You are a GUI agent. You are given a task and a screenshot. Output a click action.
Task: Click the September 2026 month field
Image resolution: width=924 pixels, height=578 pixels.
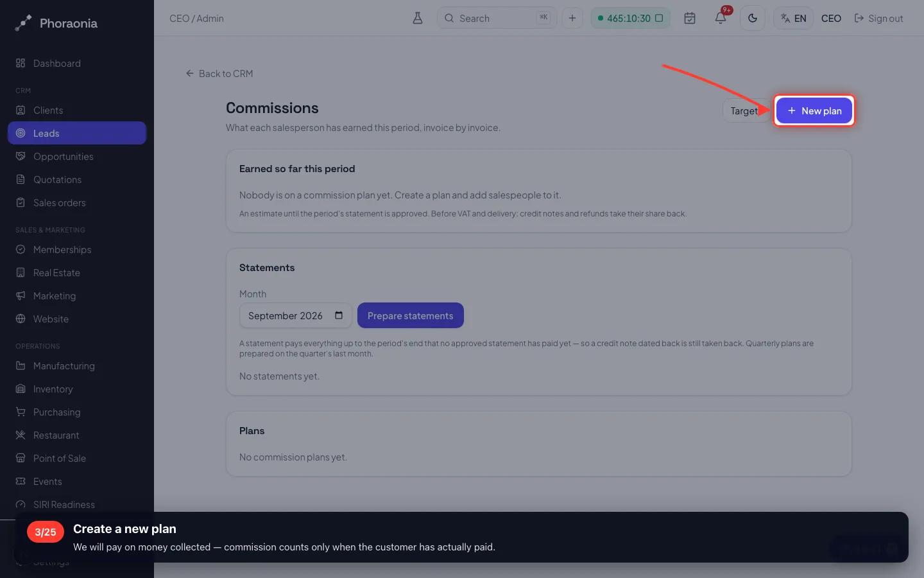coord(296,315)
